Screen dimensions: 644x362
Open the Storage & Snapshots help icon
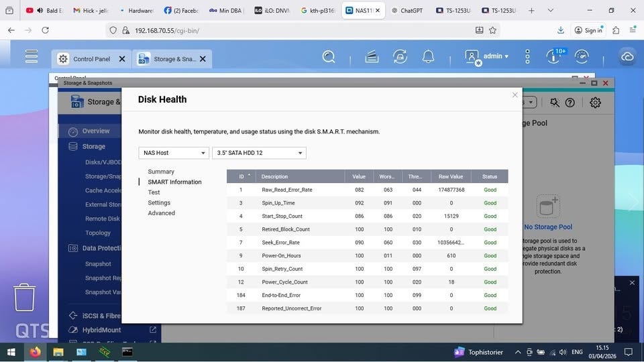570,103
